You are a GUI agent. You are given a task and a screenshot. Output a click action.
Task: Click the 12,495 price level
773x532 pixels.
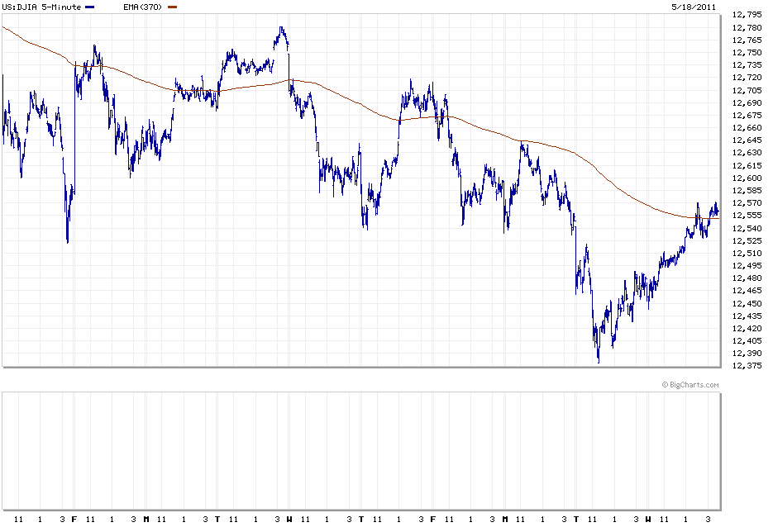tap(747, 265)
